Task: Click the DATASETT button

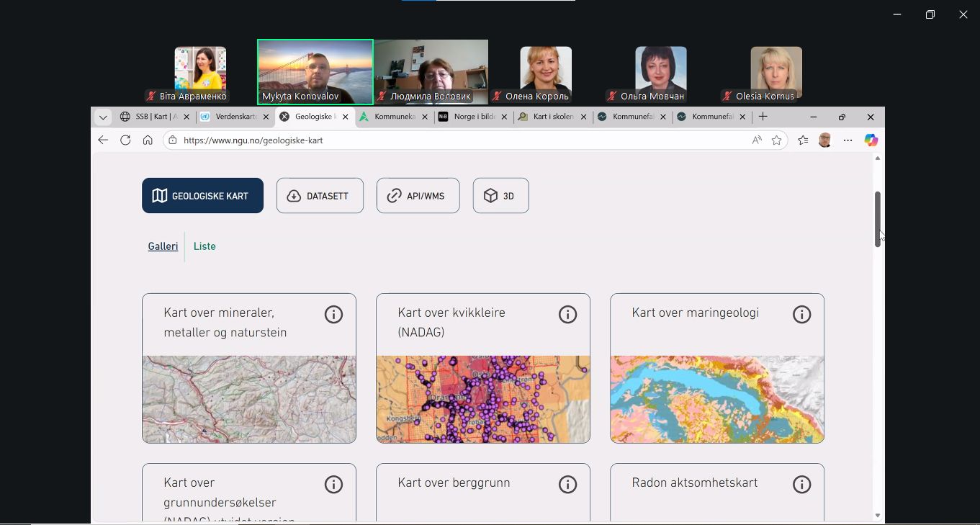Action: (x=320, y=196)
